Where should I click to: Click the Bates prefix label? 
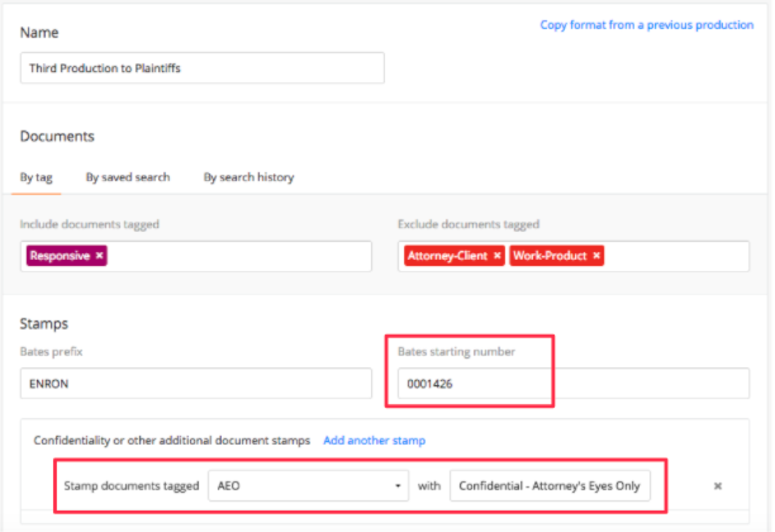click(x=51, y=352)
